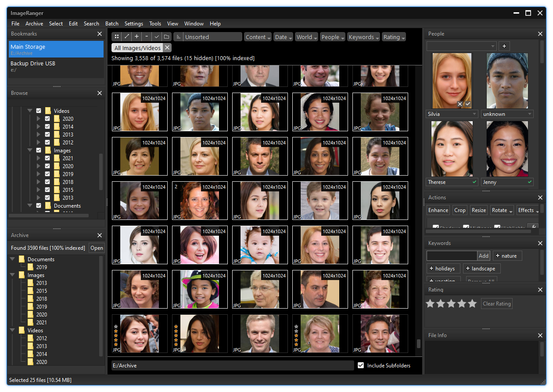The height and width of the screenshot is (392, 553).
Task: Remove the All Images/Videos filter tag
Action: (x=167, y=48)
